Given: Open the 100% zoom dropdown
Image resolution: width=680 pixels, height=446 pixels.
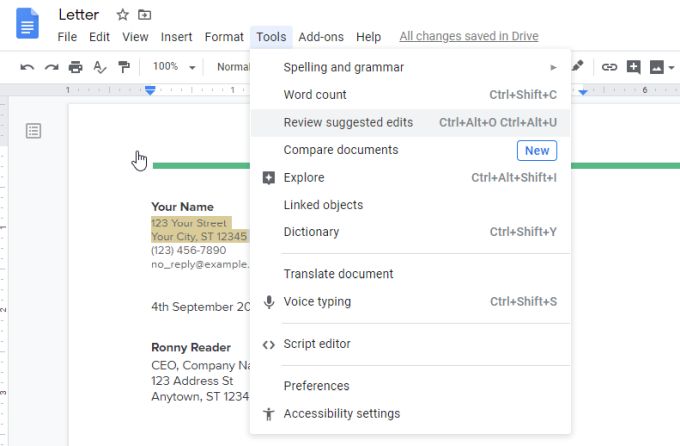Looking at the screenshot, I should [x=173, y=67].
